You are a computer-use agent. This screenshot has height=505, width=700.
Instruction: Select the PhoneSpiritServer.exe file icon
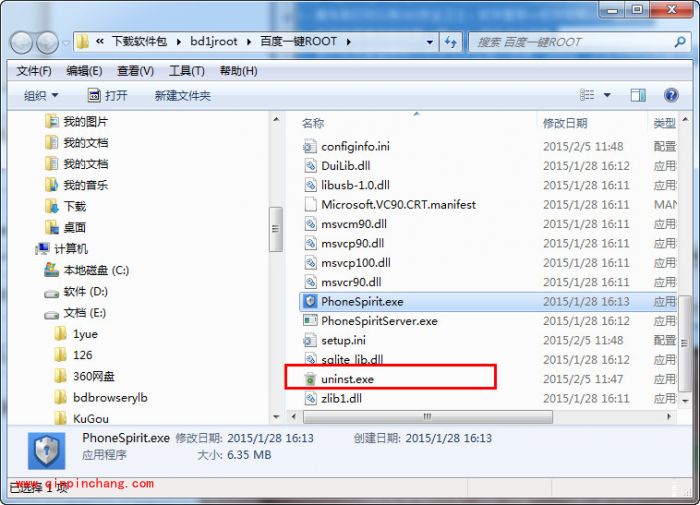coord(310,321)
